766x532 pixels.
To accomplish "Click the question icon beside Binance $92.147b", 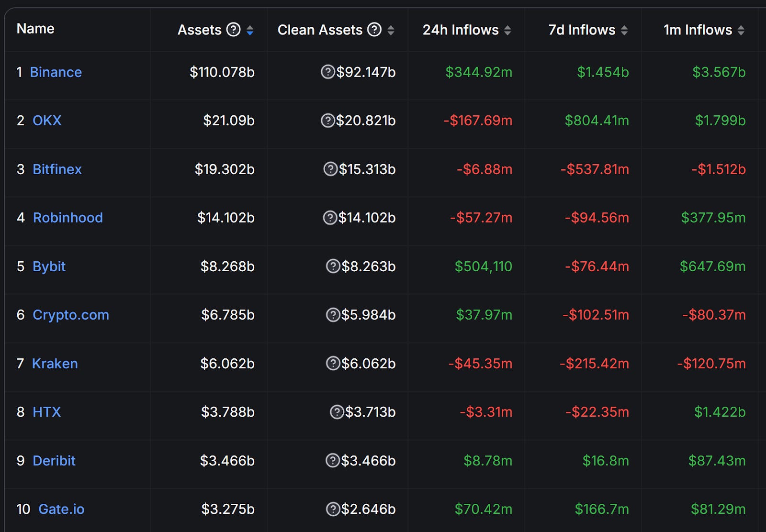I will coord(327,72).
